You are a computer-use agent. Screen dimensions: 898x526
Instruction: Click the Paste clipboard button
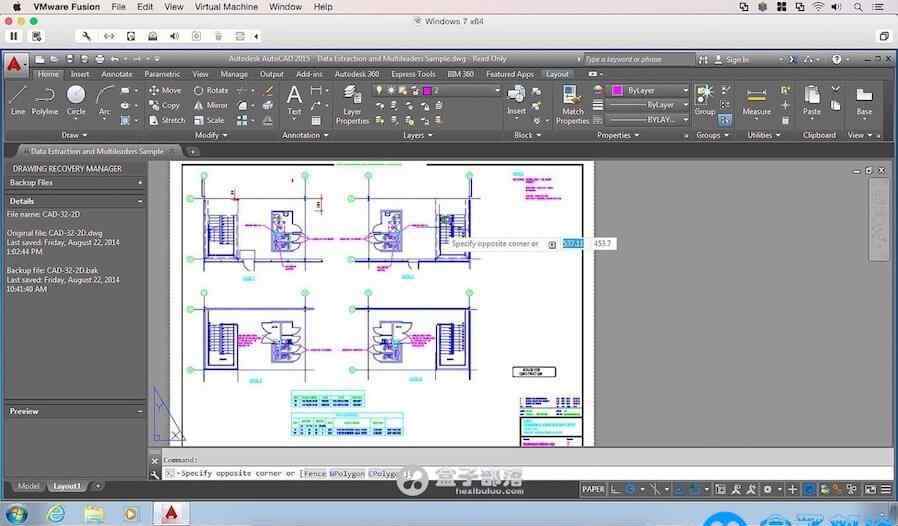(812, 101)
